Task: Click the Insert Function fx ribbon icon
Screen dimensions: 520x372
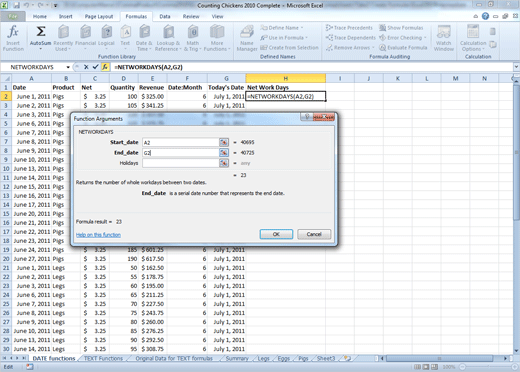Action: 13,38
